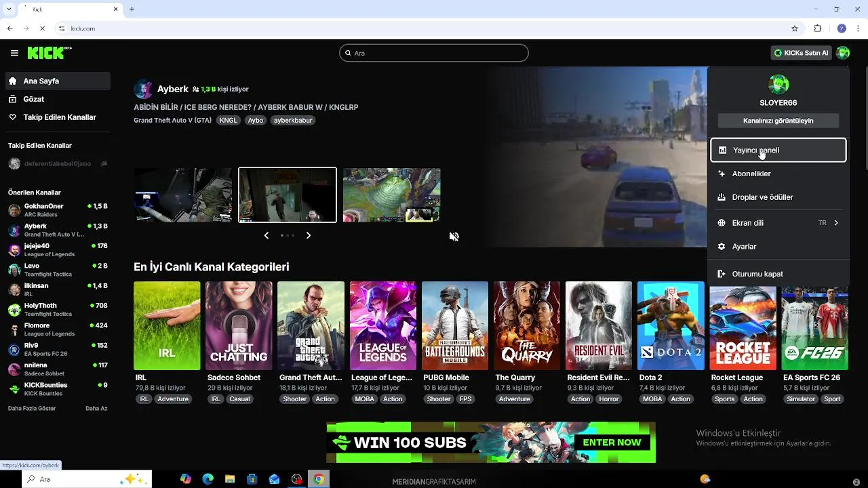
Task: Click the ayberkbabur tag
Action: click(293, 120)
